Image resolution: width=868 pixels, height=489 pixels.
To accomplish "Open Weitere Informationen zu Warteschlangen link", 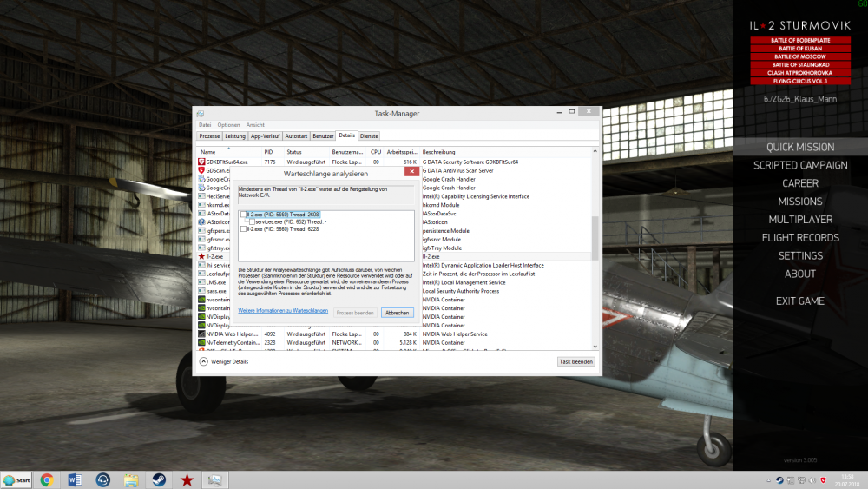I will pyautogui.click(x=283, y=311).
